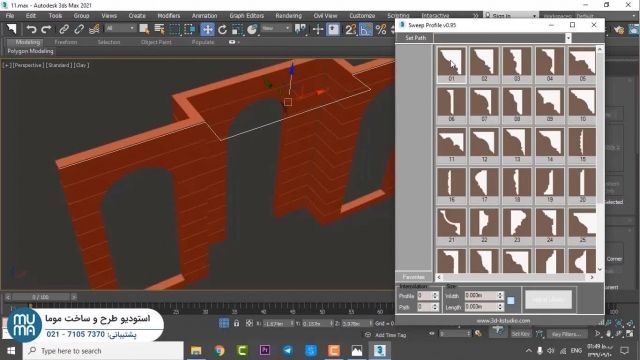Switch to the Object Paint ribbon tab
This screenshot has height=360, width=640.
(156, 42)
